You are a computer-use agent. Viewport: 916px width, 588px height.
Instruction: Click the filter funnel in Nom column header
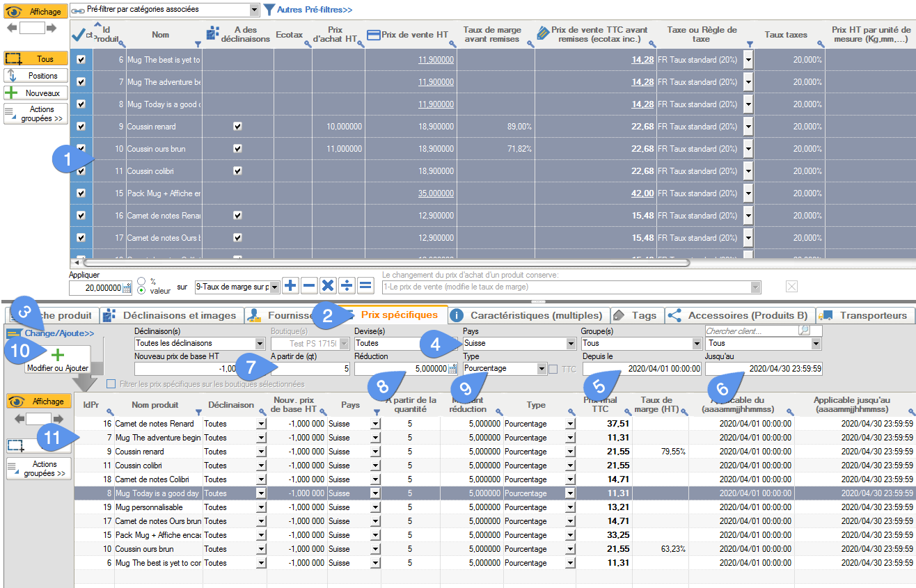198,45
